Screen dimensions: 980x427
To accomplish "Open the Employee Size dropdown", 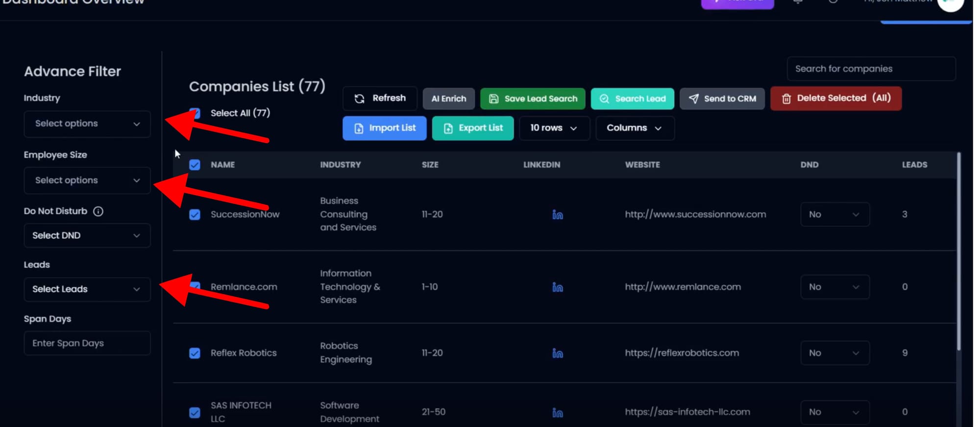I will (x=87, y=180).
